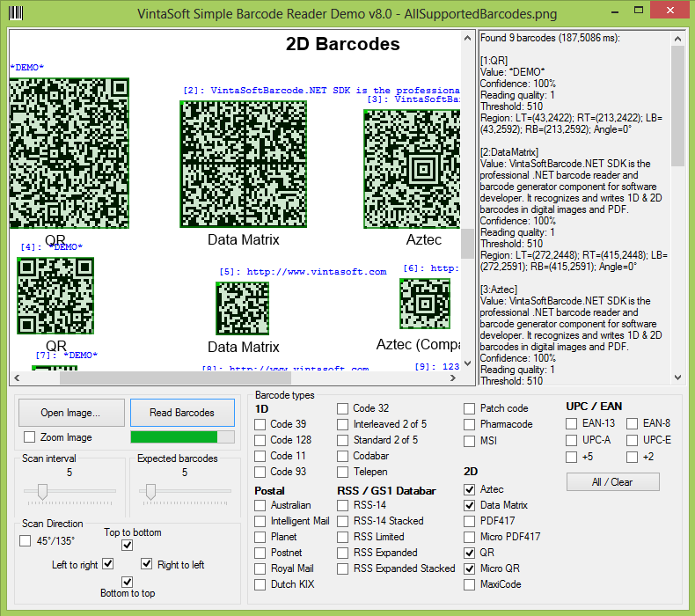Click the large Data Matrix barcode [2]

[244, 164]
